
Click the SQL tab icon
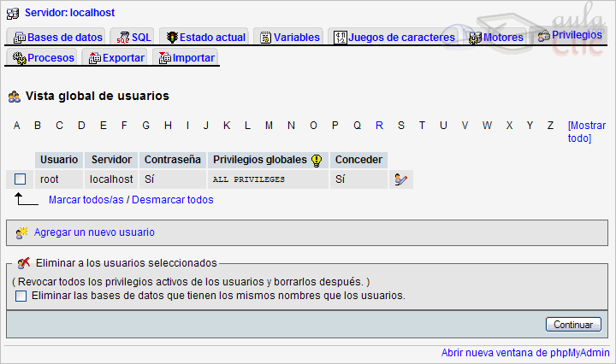[123, 38]
